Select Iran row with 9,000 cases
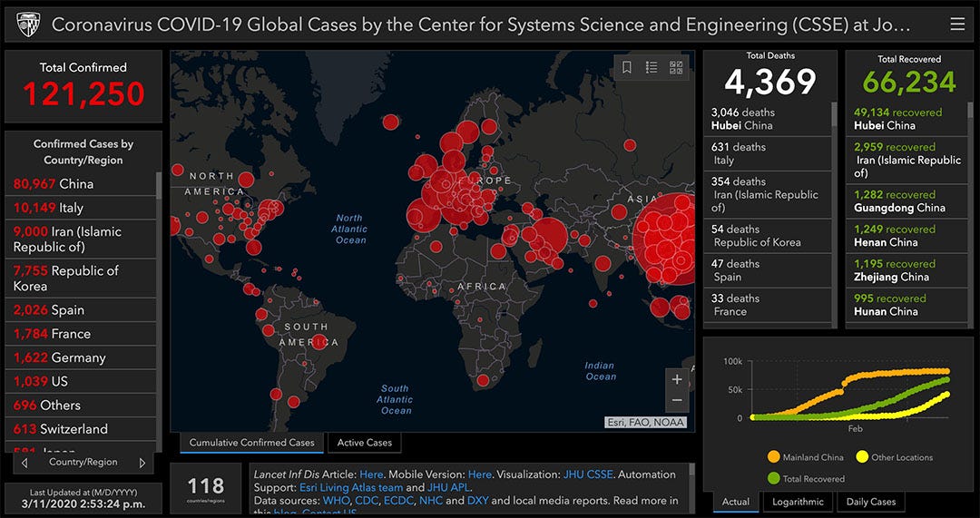980x518 pixels. [81, 239]
